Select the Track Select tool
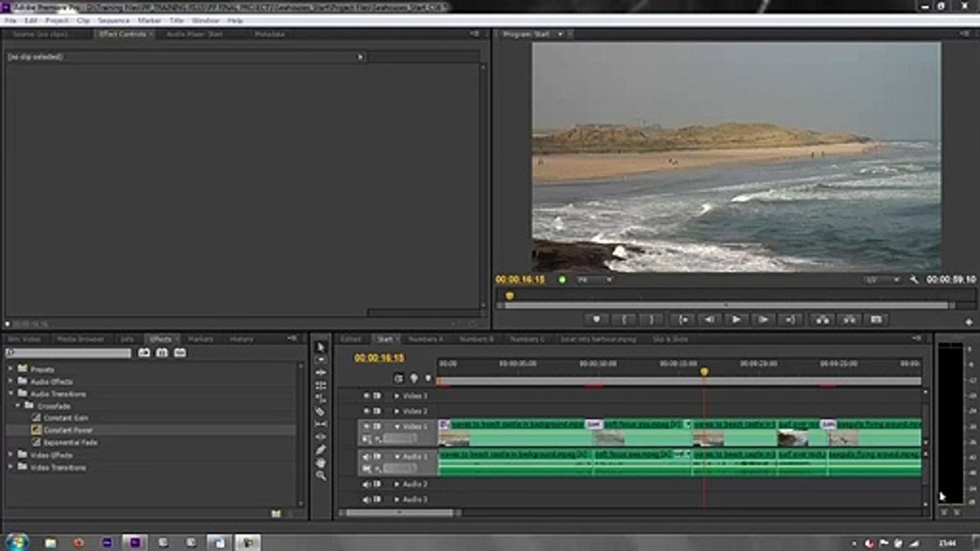 pos(321,360)
